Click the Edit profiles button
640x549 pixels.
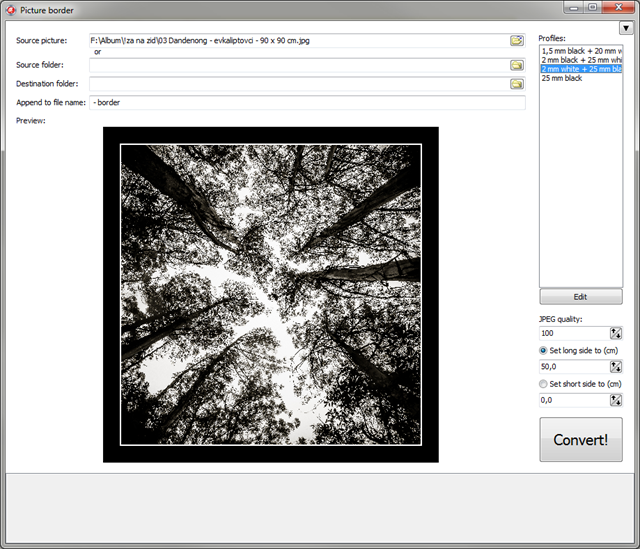pos(581,297)
